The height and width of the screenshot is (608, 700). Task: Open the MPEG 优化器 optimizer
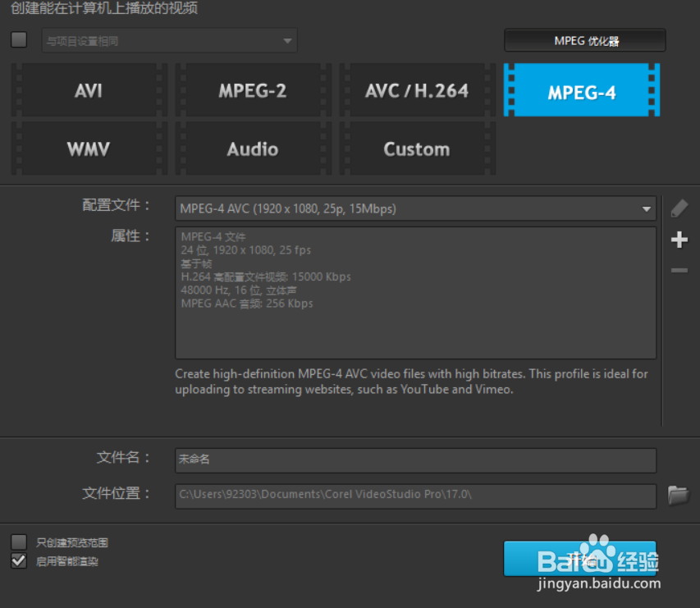[x=585, y=41]
